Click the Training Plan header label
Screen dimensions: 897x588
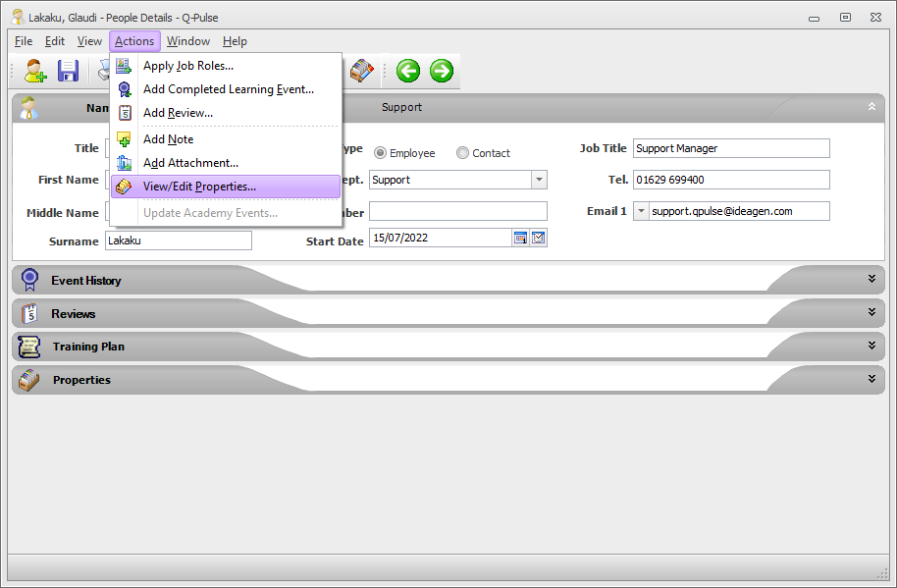coord(88,347)
